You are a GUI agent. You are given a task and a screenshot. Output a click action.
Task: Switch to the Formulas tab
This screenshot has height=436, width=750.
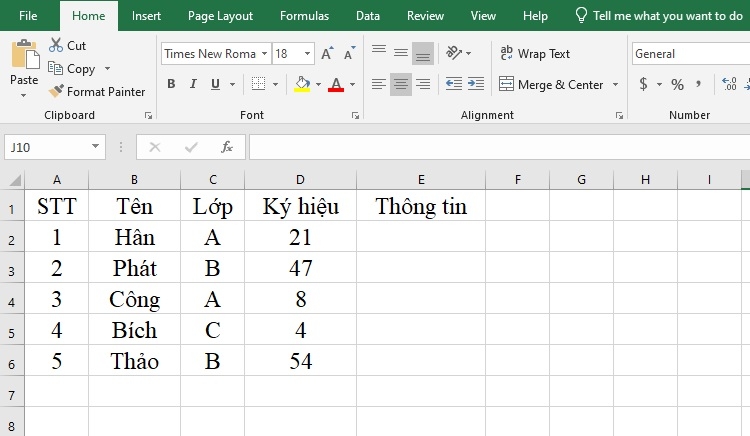[x=305, y=16]
